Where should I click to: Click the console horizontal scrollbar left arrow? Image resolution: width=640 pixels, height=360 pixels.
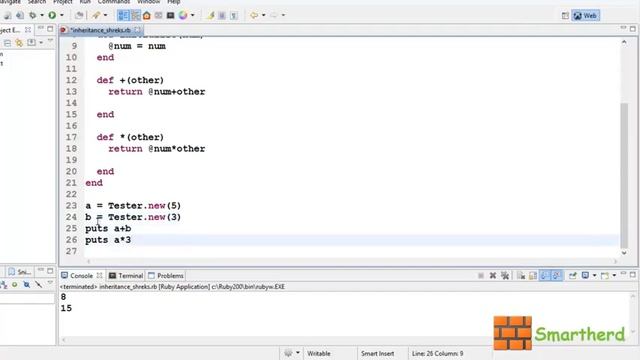pyautogui.click(x=64, y=340)
